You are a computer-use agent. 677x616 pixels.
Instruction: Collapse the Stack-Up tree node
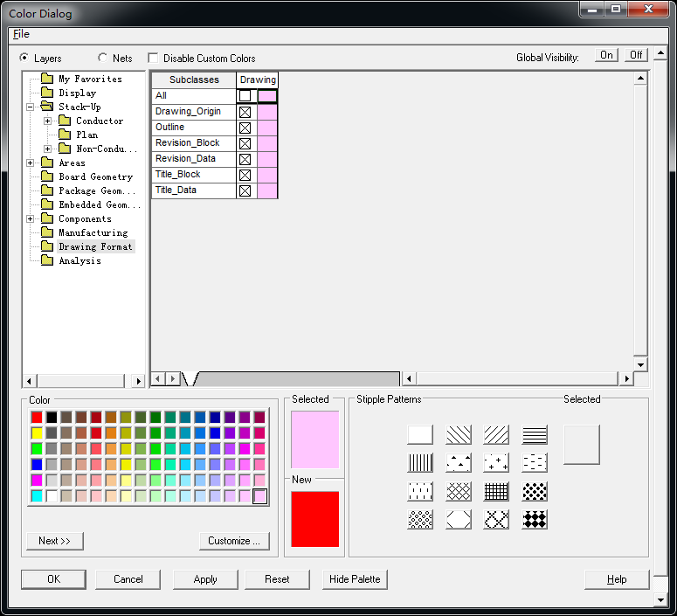pyautogui.click(x=31, y=107)
